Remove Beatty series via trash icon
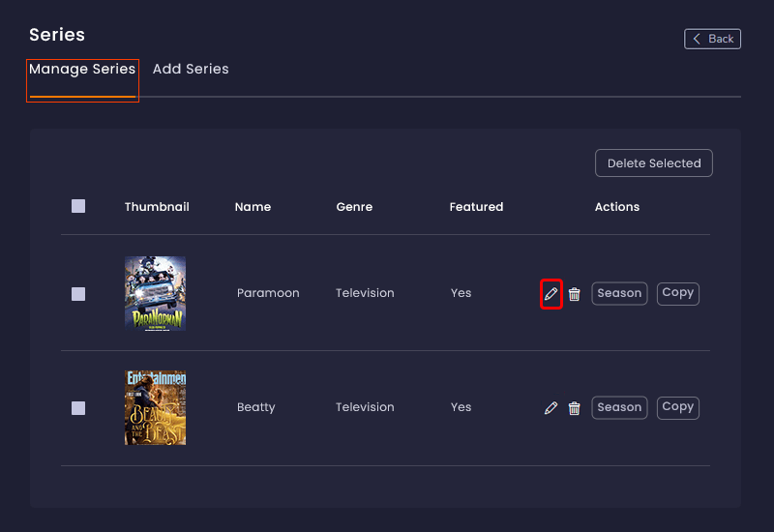The width and height of the screenshot is (774, 532). coord(574,408)
